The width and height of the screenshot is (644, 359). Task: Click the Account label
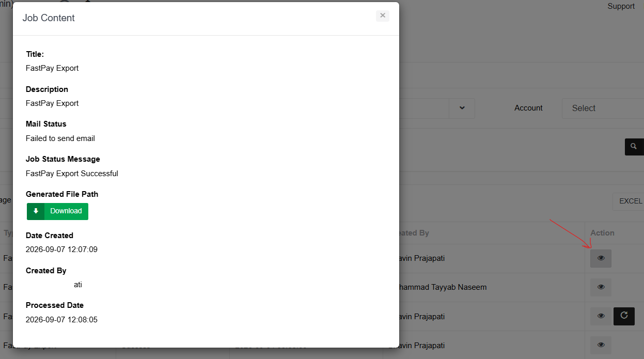click(x=528, y=108)
